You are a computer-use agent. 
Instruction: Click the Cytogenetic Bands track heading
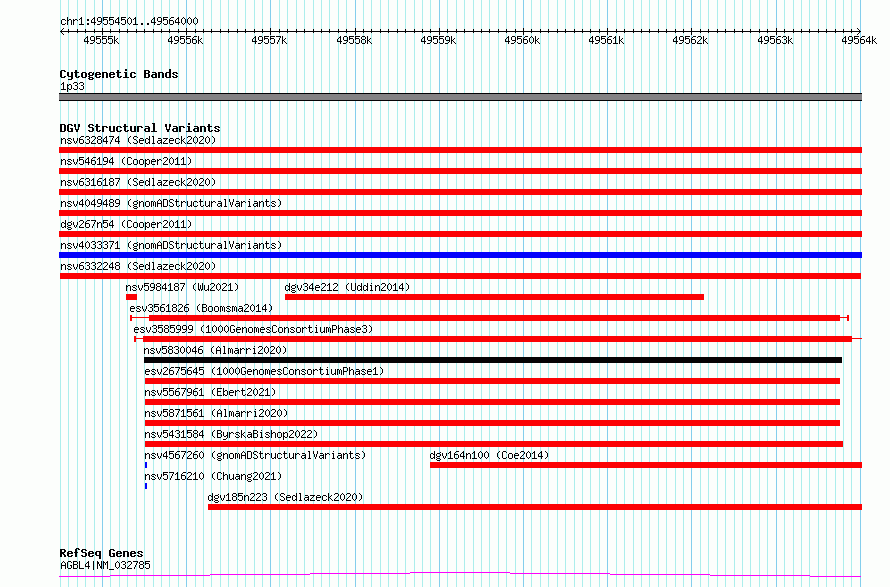pyautogui.click(x=119, y=74)
